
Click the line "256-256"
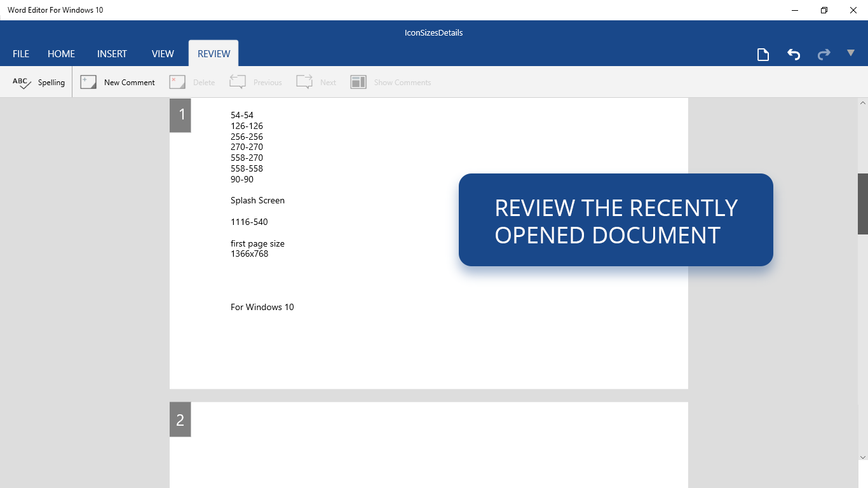(247, 137)
